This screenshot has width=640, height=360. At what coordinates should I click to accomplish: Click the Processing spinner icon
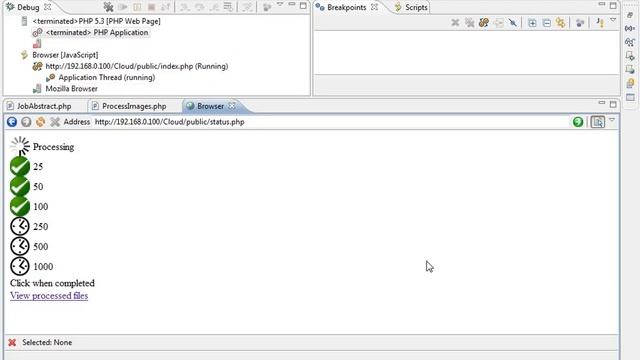(x=20, y=146)
